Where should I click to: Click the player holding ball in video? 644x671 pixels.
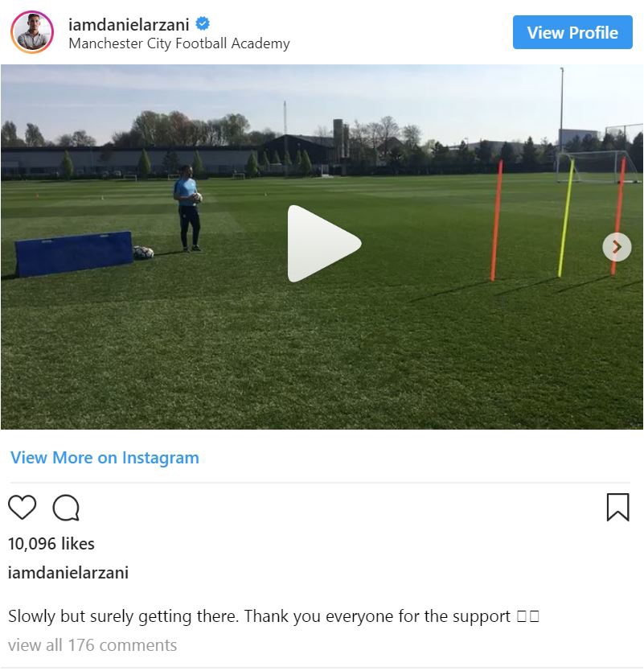187,208
